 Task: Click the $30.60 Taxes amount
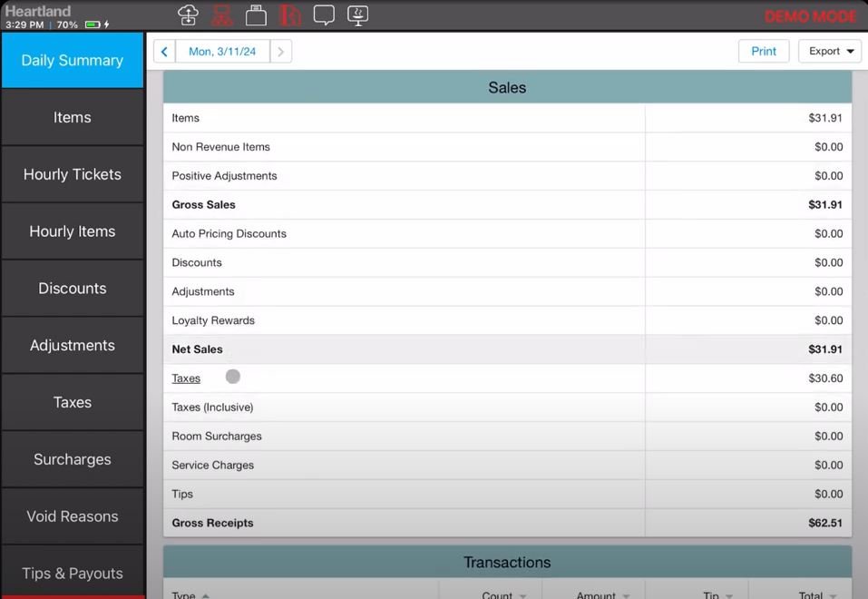[825, 378]
